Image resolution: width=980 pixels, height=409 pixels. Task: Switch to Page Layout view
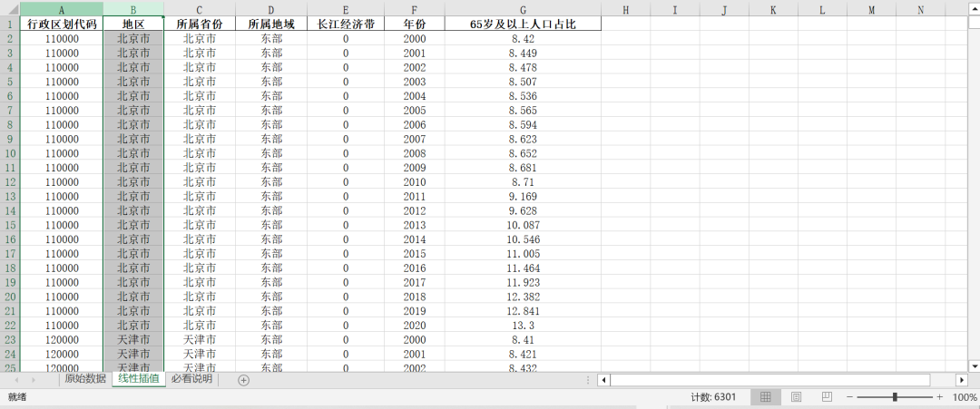coord(796,397)
